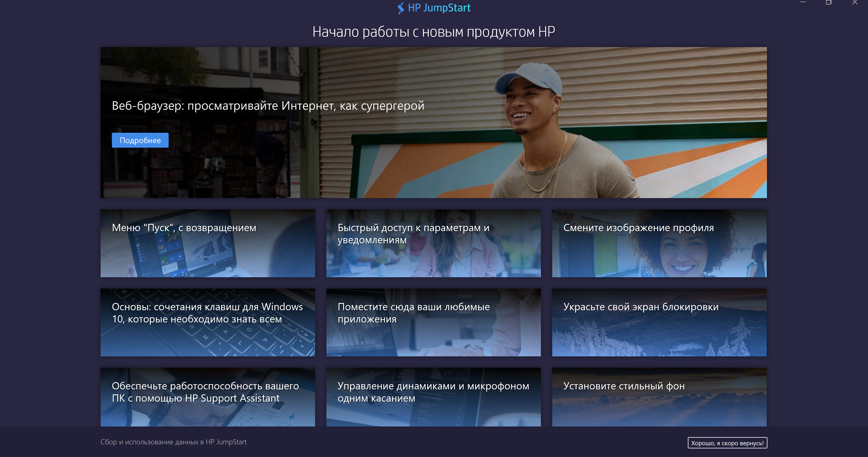Open the Веб-браузер superhero banner article
This screenshot has height=457, width=868.
(x=433, y=122)
